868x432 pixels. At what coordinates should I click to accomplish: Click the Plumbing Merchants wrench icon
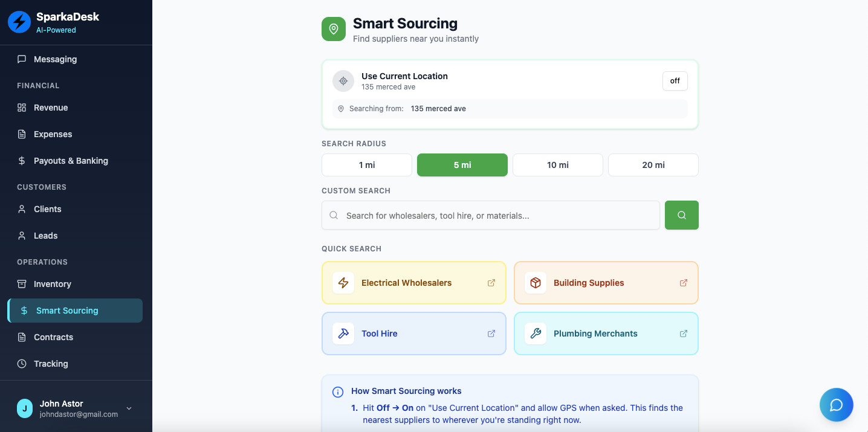(536, 334)
